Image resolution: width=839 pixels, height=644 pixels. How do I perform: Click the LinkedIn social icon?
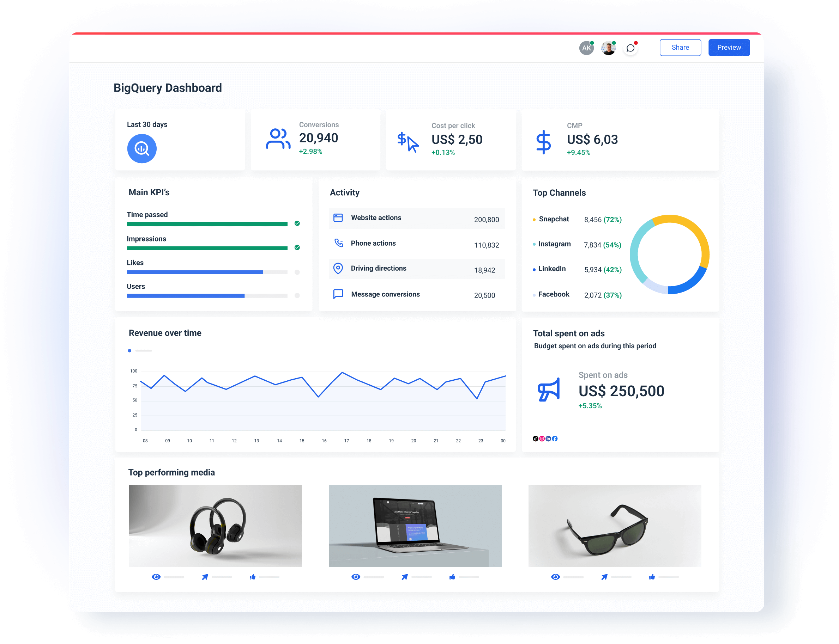point(548,438)
